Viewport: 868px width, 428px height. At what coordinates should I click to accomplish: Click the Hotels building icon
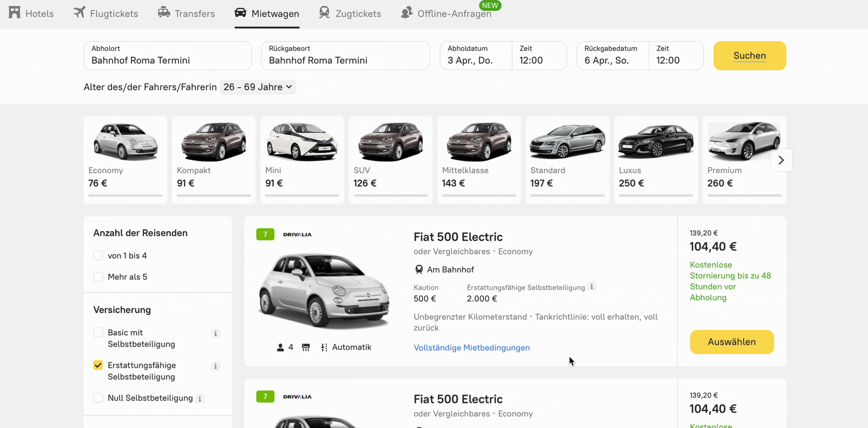pos(15,12)
